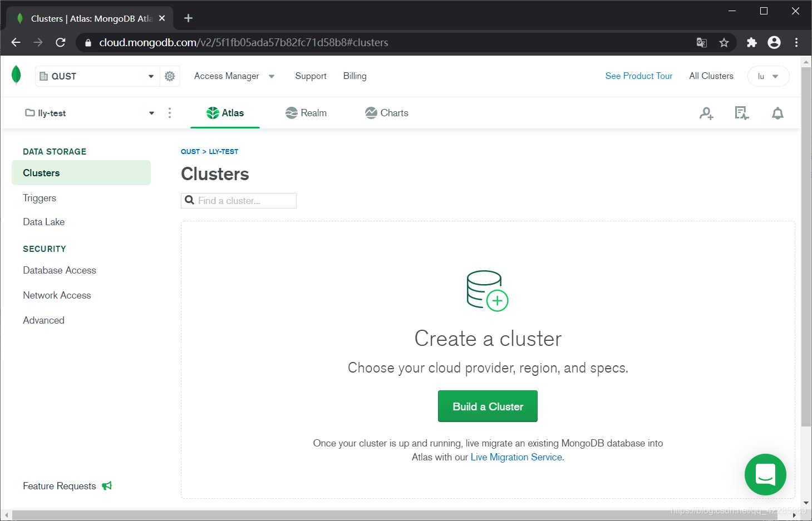
Task: Open Network Access settings
Action: tap(57, 295)
